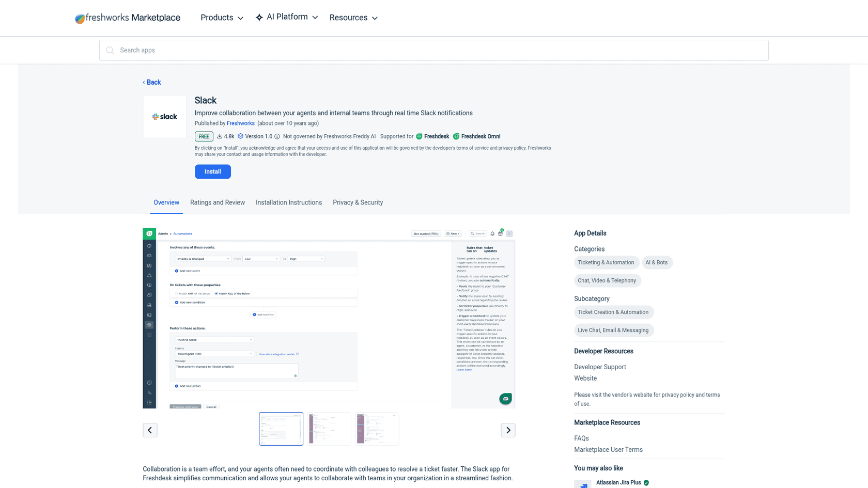
Task: Click the Atlassian Jira Plus verified badge
Action: (x=646, y=483)
